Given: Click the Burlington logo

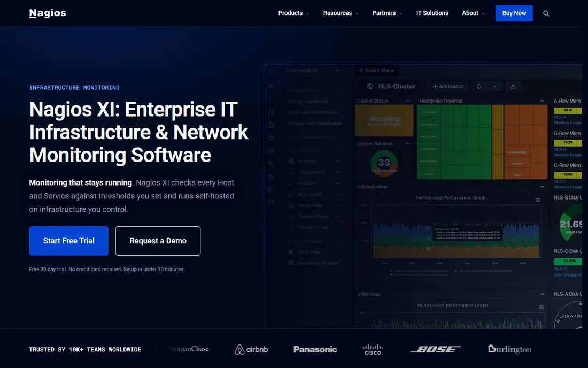Looking at the screenshot, I should 509,349.
